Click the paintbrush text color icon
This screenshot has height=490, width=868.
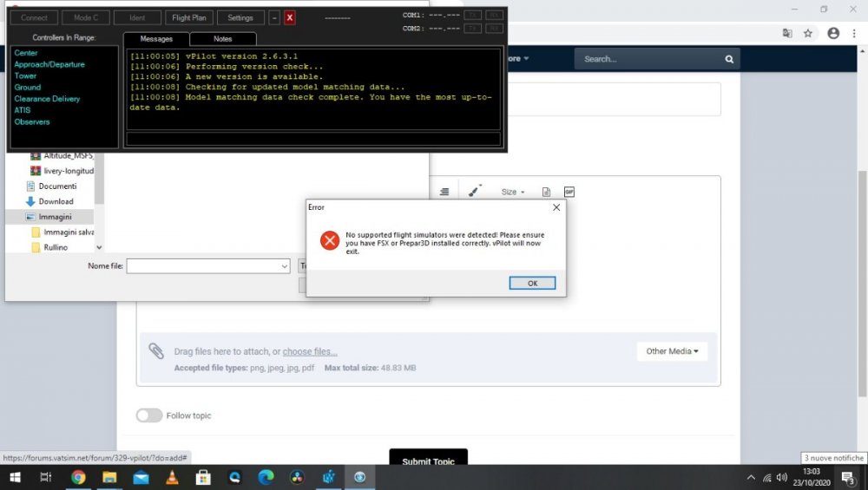(474, 192)
